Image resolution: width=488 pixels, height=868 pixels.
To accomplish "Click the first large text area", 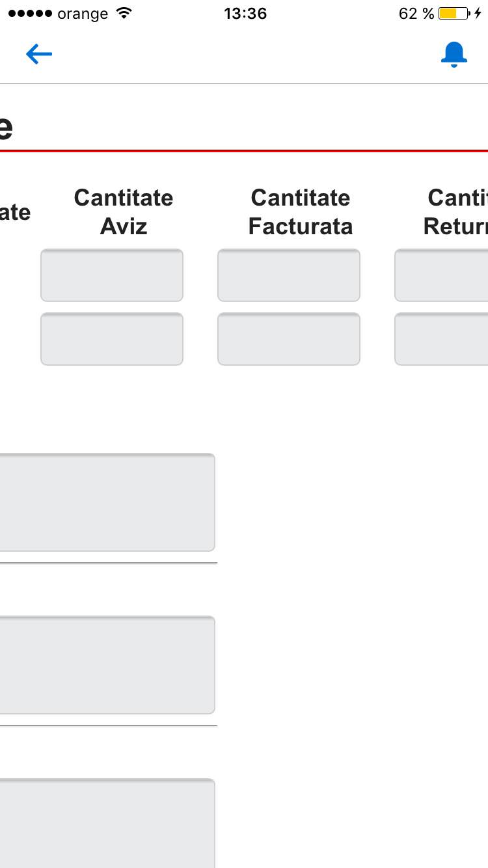I will [107, 502].
